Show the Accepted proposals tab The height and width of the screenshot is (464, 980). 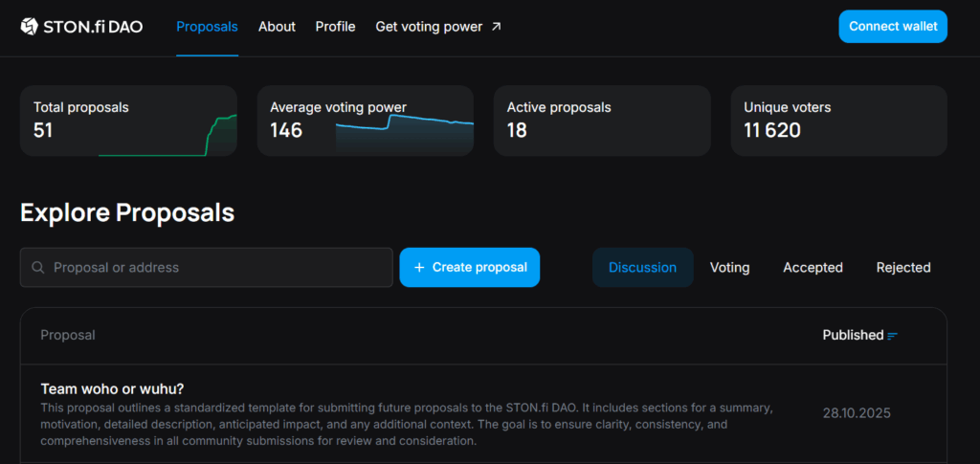click(813, 268)
